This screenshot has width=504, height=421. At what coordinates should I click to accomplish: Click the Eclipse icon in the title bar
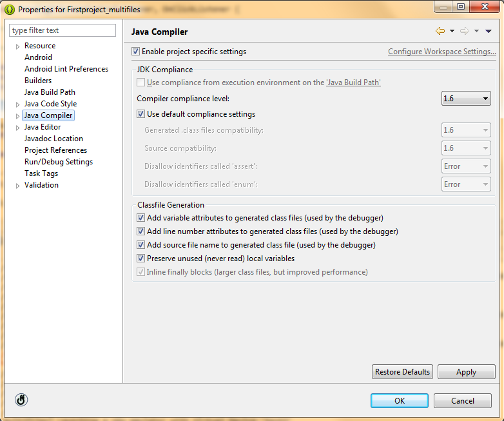click(x=9, y=10)
